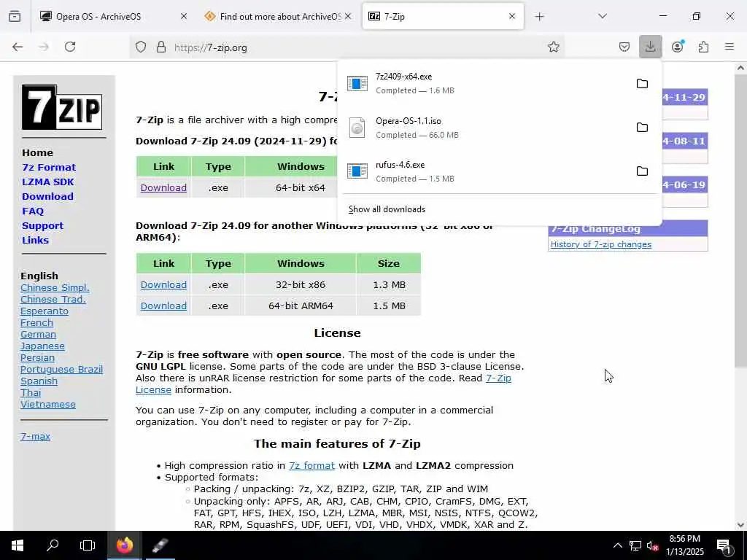Click the page vertical scrollbar thumb
747x560 pixels.
point(740,219)
